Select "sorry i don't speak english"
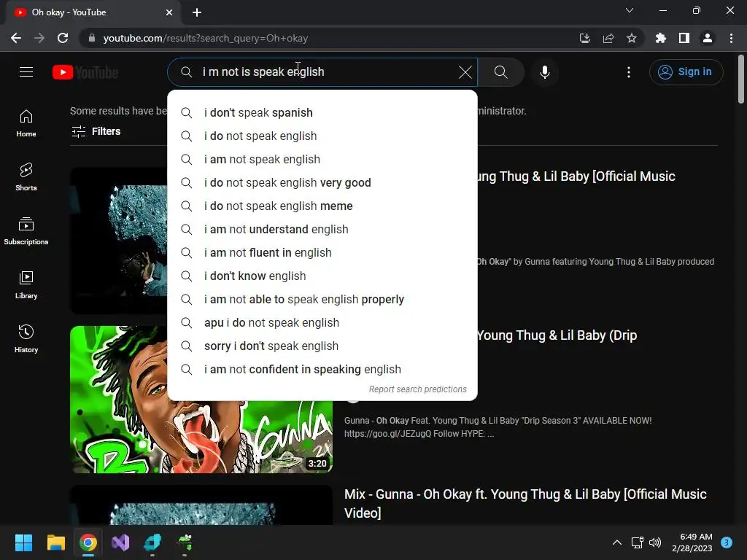The height and width of the screenshot is (560, 747). tap(322, 346)
